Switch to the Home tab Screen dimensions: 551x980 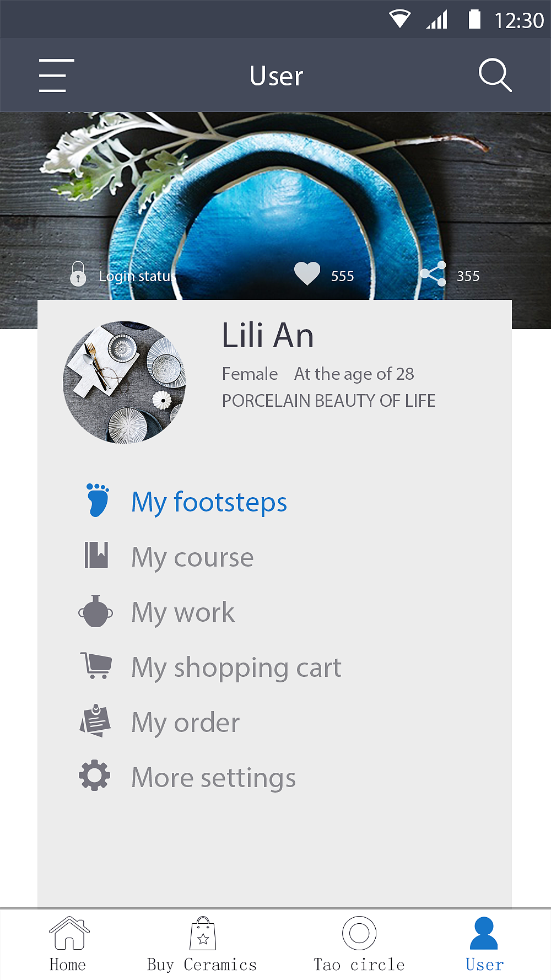(x=68, y=944)
